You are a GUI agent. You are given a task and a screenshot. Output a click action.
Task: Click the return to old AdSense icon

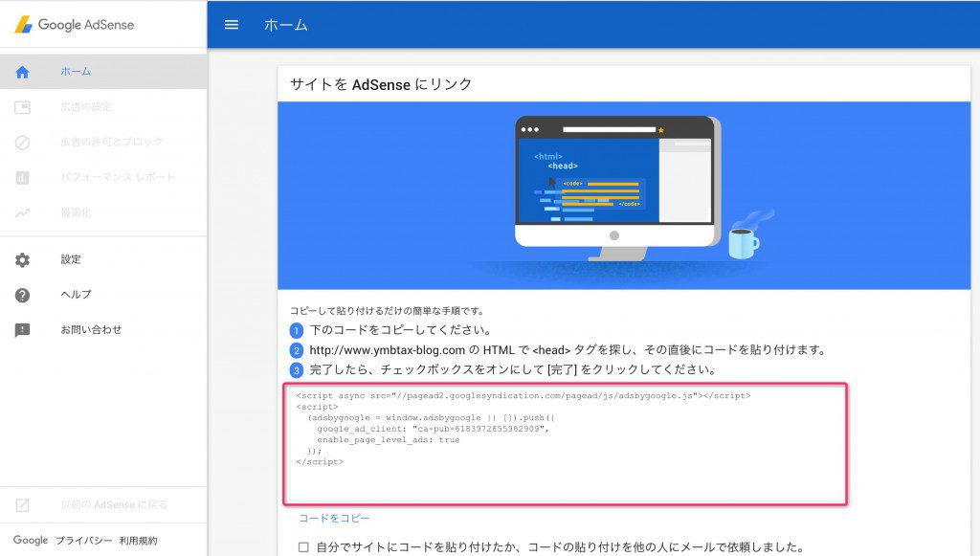click(x=23, y=504)
